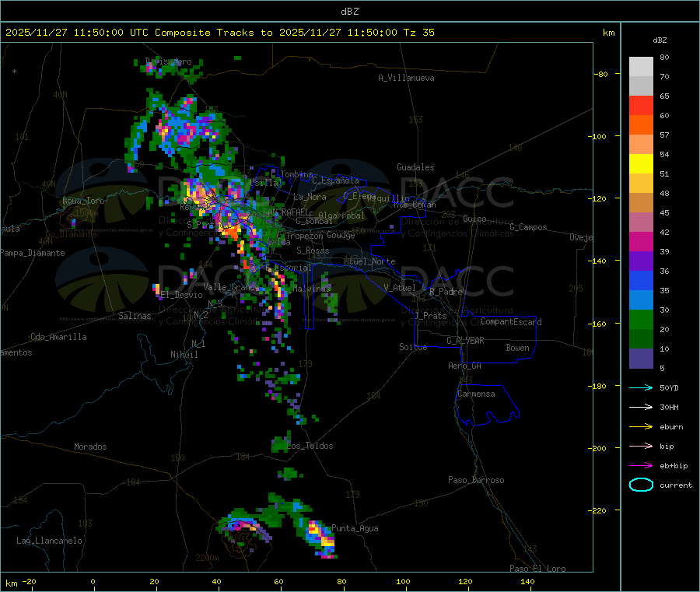
Task: Click the magenta eb+bip arrow legend icon
Action: pyautogui.click(x=641, y=466)
